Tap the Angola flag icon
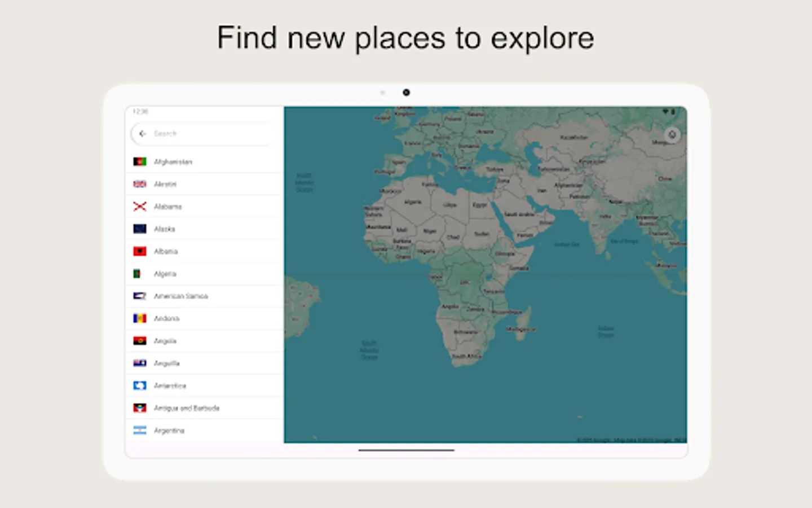This screenshot has width=812, height=508. tap(139, 340)
